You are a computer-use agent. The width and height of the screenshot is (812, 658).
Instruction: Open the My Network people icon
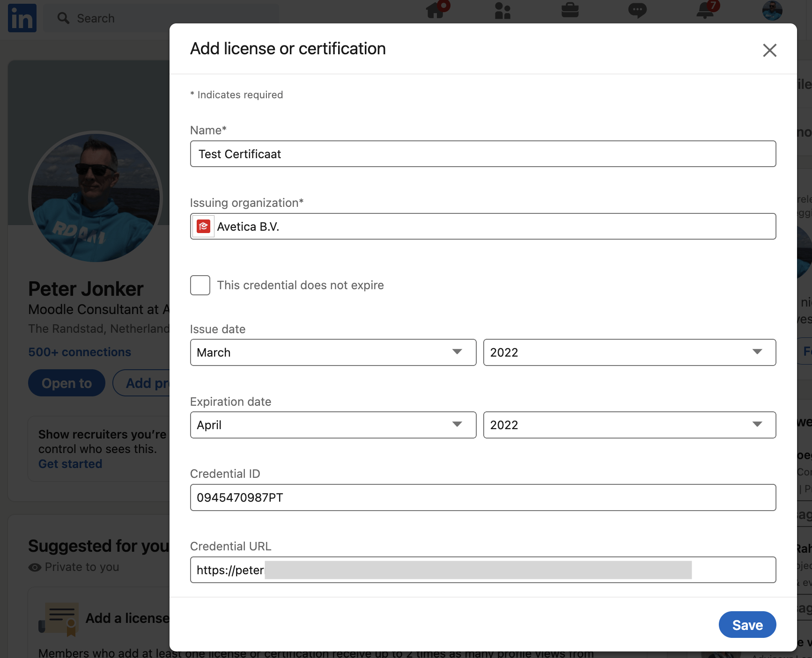[502, 10]
